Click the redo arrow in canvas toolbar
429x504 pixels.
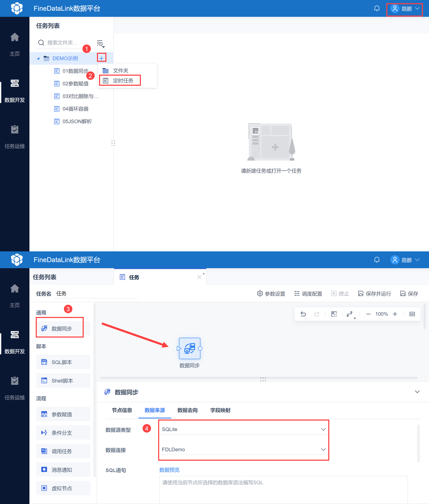click(316, 314)
